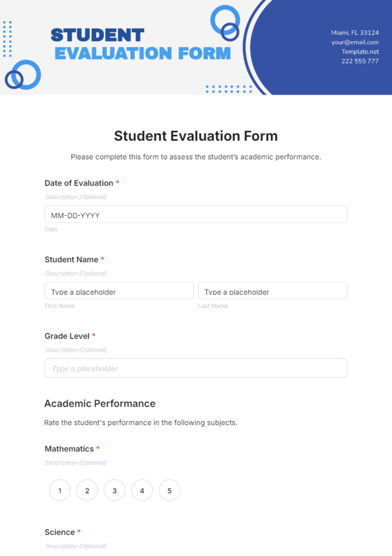392x556 pixels.
Task: Click the Miami, FL 33124 address text
Action: pyautogui.click(x=355, y=33)
